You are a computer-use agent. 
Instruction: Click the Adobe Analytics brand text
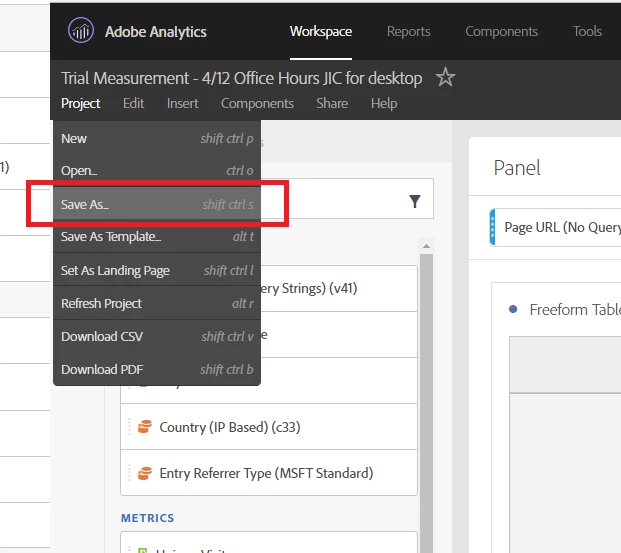pyautogui.click(x=156, y=32)
